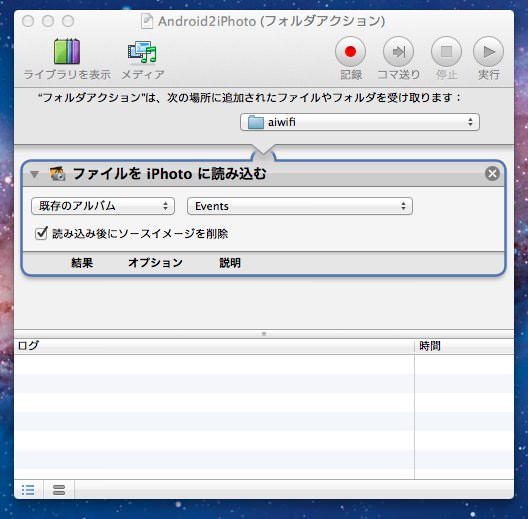
Task: Open the Events album dropdown
Action: coord(300,206)
